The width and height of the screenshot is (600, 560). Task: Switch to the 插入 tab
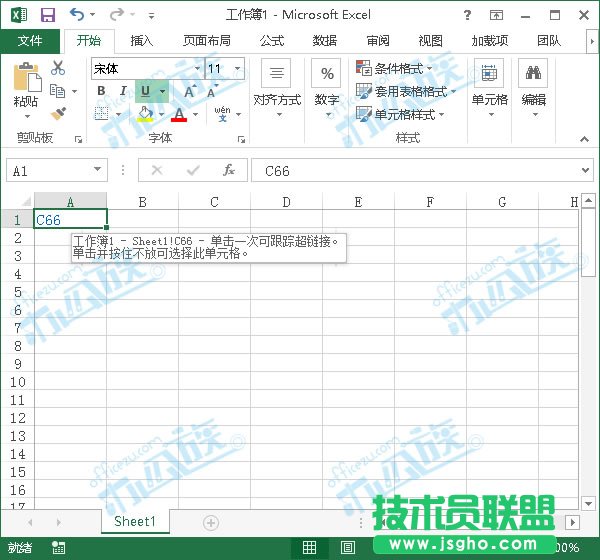142,41
